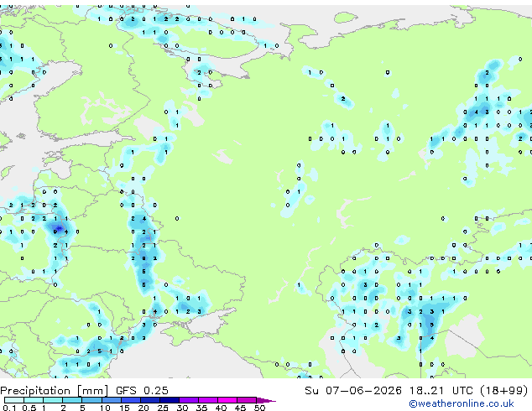Click the 'GFS 0.25' model label
This screenshot has height=411, width=532.
(142, 391)
